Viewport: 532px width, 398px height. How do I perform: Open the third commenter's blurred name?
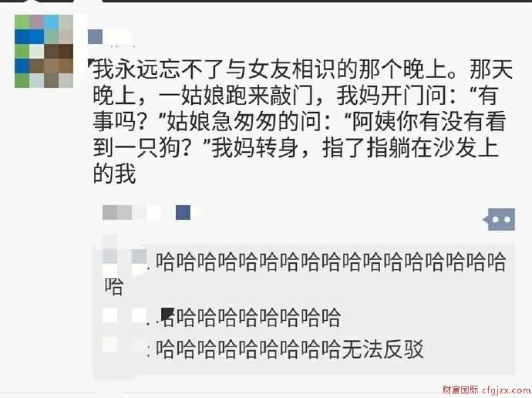point(125,346)
